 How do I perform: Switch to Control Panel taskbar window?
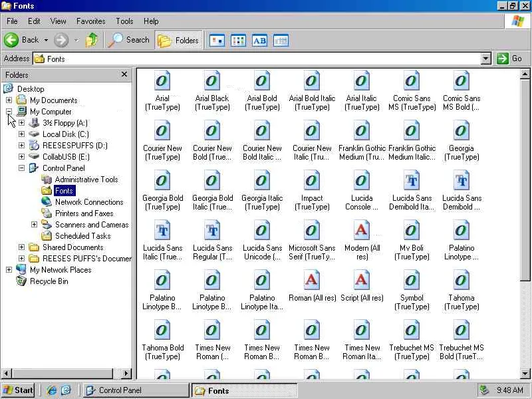(x=136, y=390)
